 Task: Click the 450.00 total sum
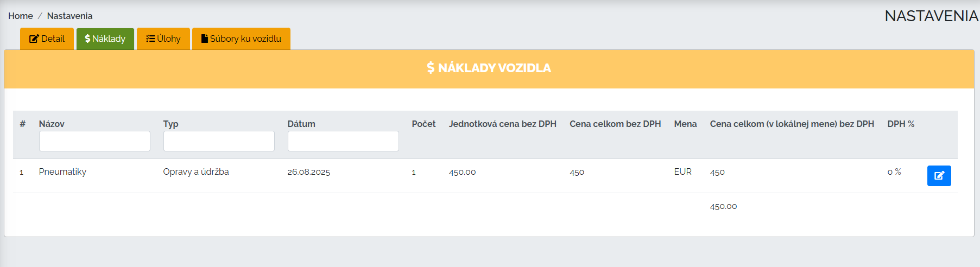[723, 206]
